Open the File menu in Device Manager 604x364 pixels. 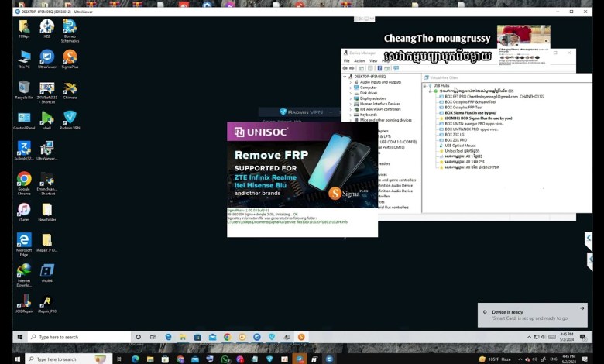(x=348, y=60)
